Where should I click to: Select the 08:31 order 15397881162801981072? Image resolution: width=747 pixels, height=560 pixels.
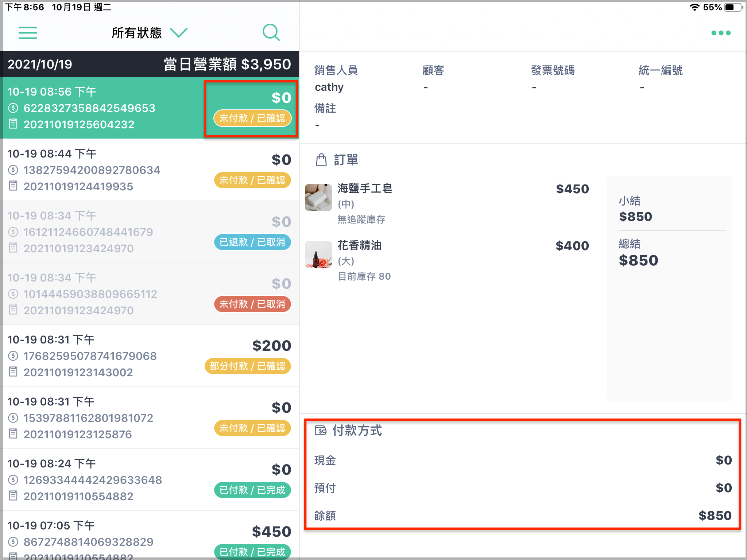(x=150, y=418)
